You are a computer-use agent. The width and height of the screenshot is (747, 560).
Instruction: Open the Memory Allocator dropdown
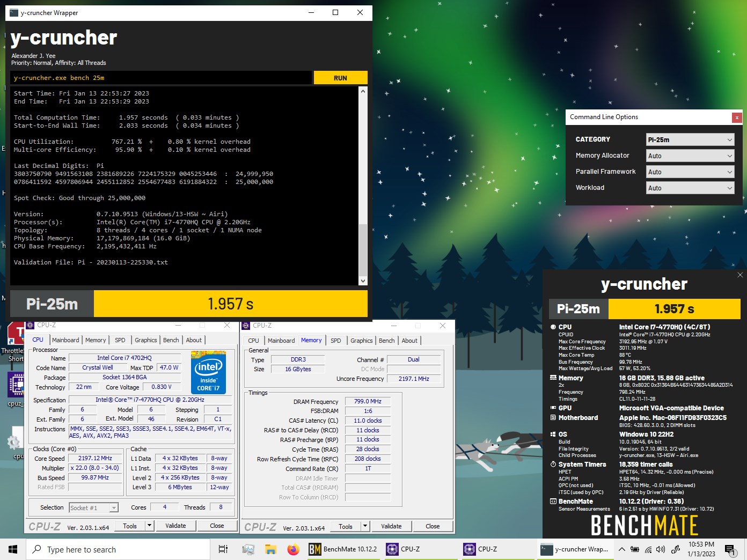690,156
